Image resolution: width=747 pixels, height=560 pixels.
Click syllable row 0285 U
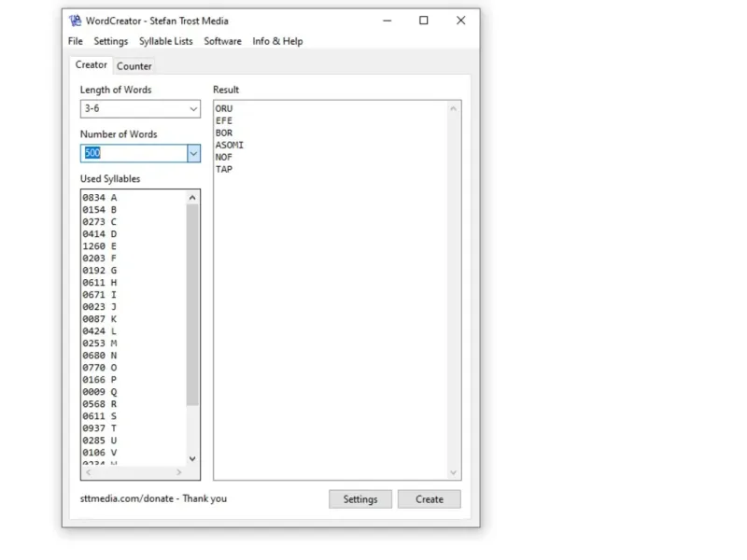(x=100, y=441)
